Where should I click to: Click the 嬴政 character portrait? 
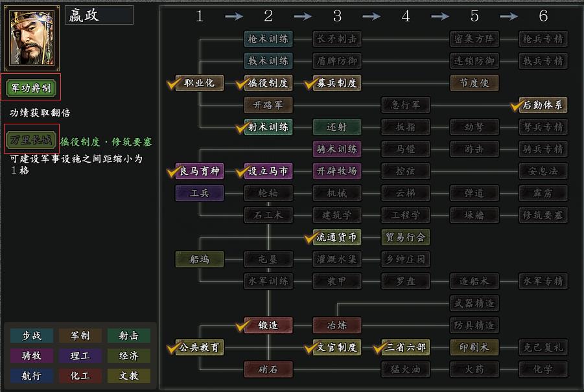32,38
